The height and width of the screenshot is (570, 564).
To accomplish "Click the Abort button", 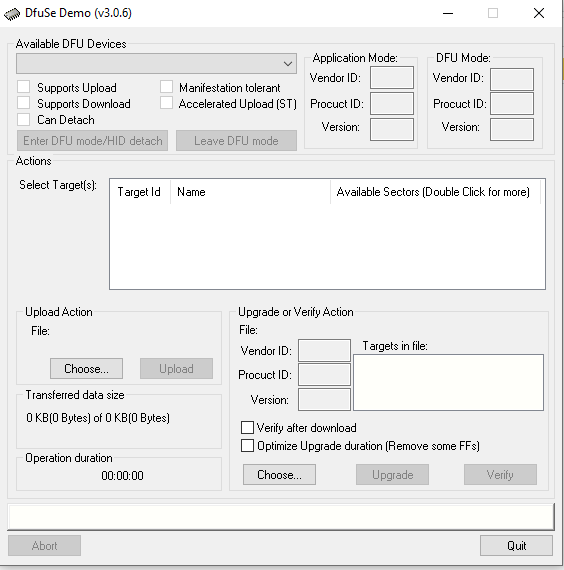I will point(44,545).
